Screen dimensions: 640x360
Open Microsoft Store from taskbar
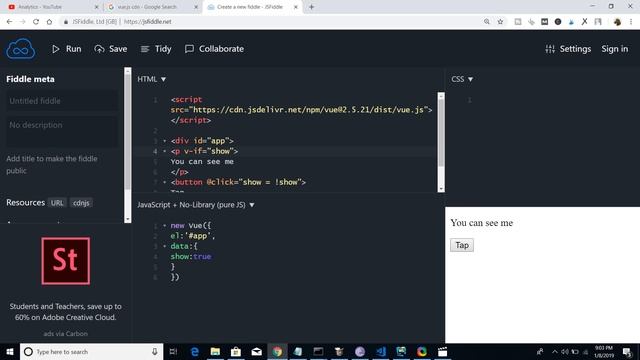(236, 351)
